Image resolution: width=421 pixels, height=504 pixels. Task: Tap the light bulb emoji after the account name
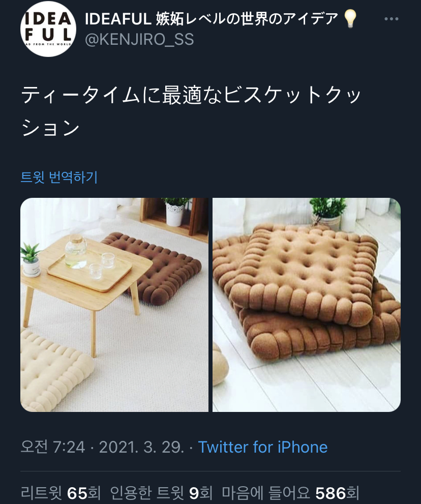pos(350,18)
